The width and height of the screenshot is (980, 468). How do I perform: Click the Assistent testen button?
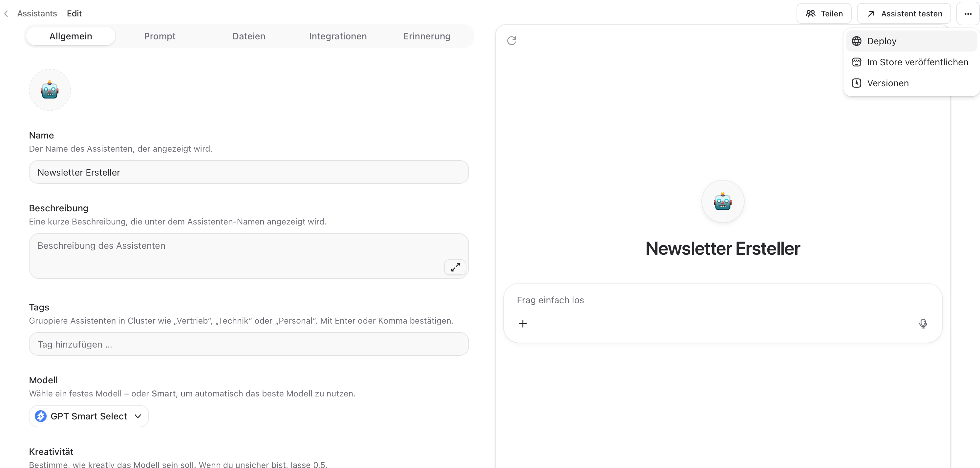coord(904,14)
